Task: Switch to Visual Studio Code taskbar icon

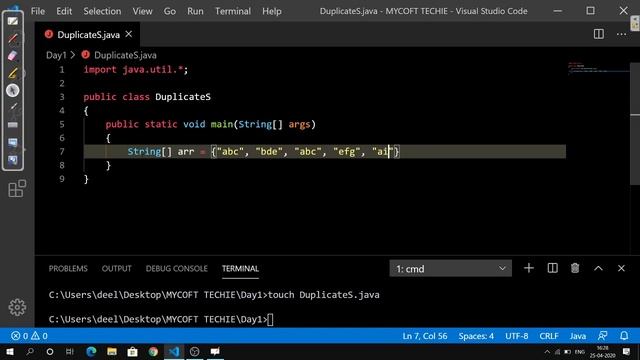Action: tap(174, 351)
